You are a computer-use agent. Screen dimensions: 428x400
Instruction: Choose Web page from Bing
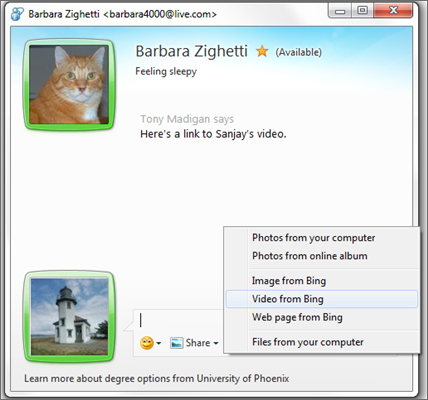click(x=322, y=317)
